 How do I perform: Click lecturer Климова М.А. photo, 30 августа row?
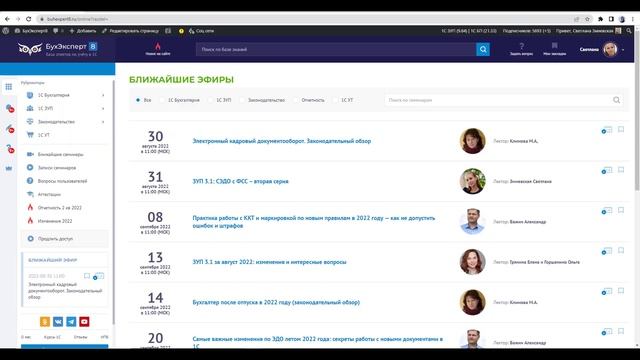(x=473, y=141)
